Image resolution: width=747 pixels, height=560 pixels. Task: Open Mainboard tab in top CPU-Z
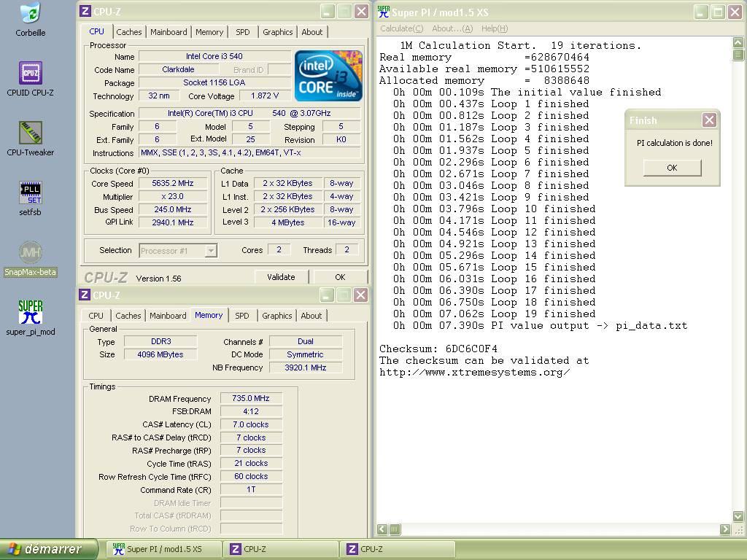(x=169, y=32)
